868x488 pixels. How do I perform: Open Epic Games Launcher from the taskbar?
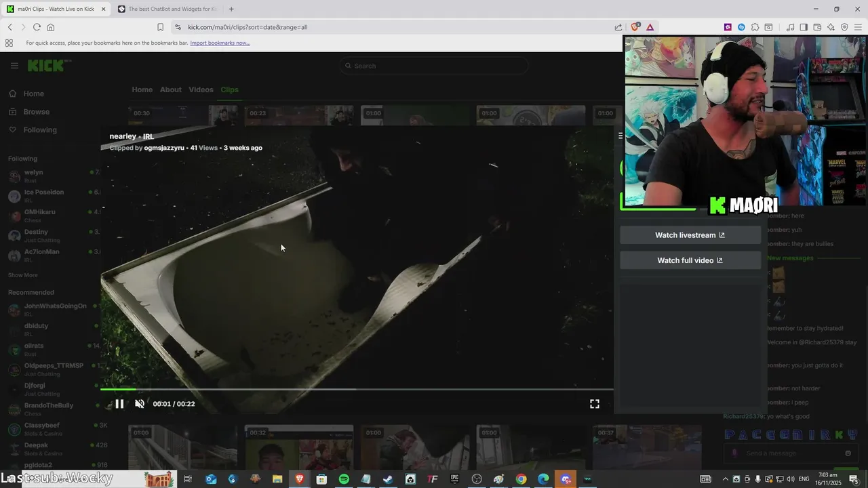point(454,479)
